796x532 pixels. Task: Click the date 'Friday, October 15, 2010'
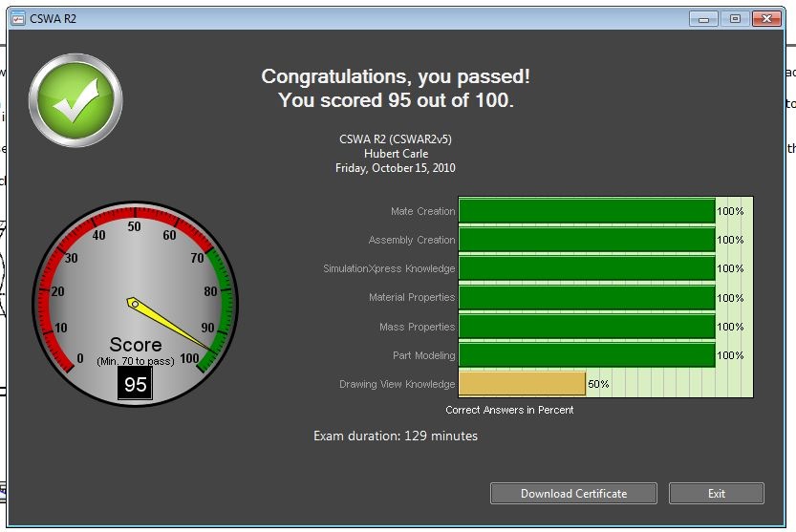click(x=396, y=168)
